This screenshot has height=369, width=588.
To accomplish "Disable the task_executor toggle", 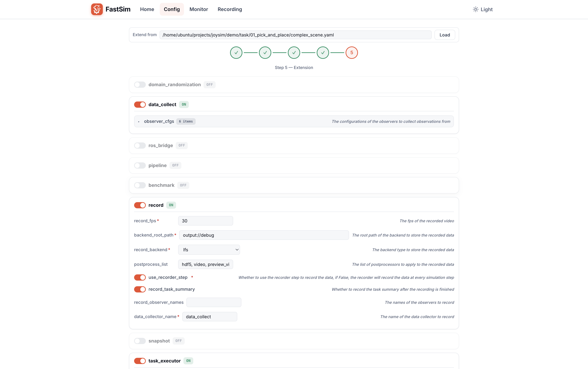I will (x=140, y=361).
